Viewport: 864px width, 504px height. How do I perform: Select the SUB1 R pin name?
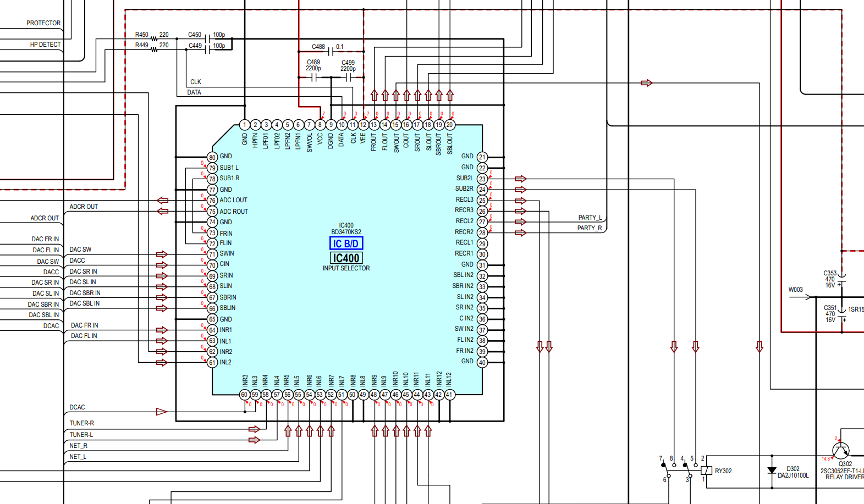pos(230,178)
